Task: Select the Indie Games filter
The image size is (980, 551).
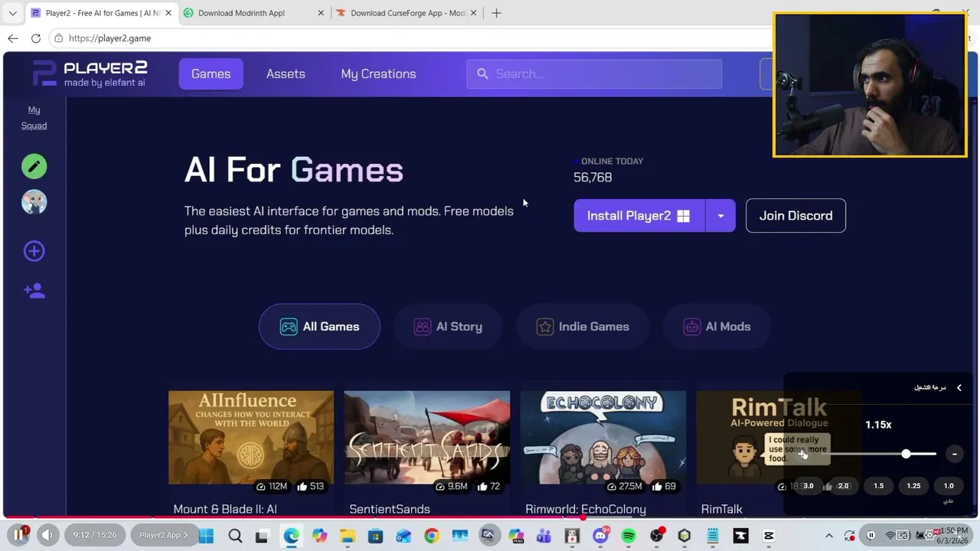Action: [583, 327]
